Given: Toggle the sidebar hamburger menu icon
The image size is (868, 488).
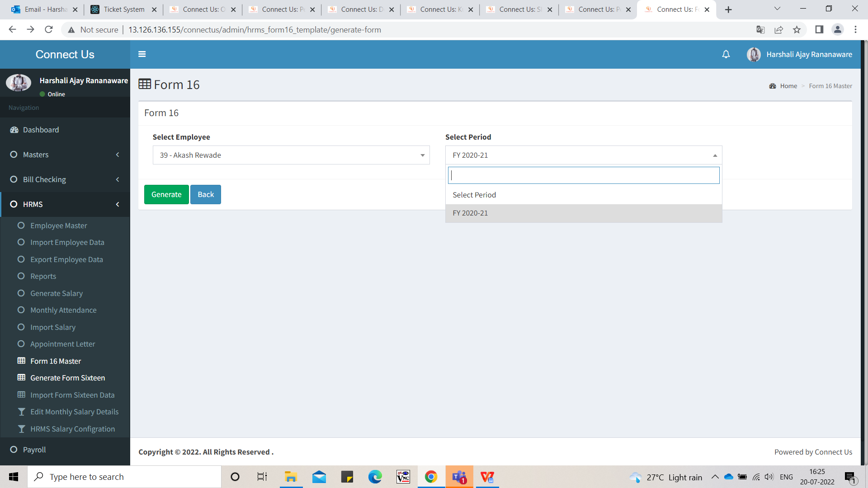Looking at the screenshot, I should coord(142,54).
